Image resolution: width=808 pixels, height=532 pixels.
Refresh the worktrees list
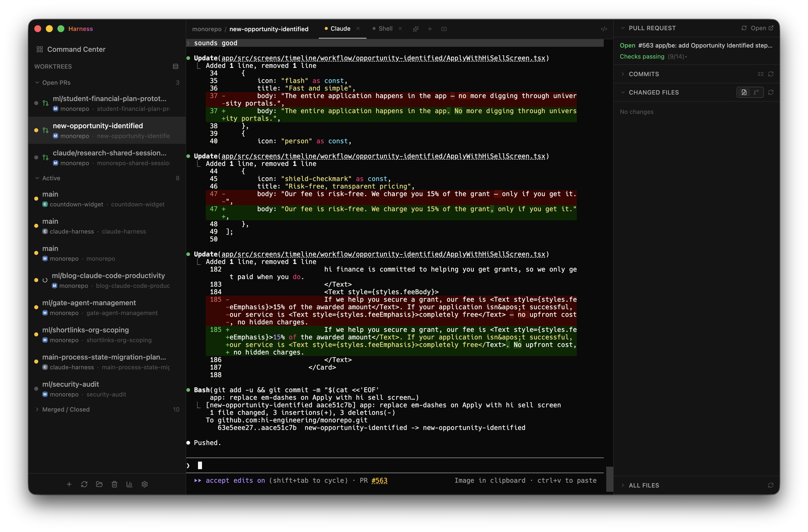tap(84, 484)
